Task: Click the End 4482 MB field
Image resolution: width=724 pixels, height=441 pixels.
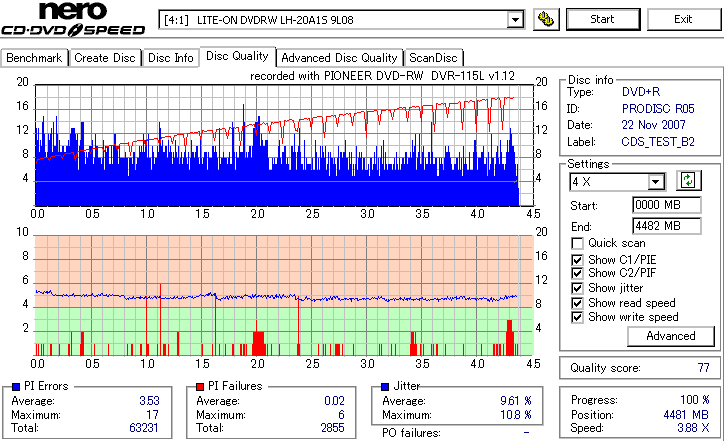Action: [667, 226]
